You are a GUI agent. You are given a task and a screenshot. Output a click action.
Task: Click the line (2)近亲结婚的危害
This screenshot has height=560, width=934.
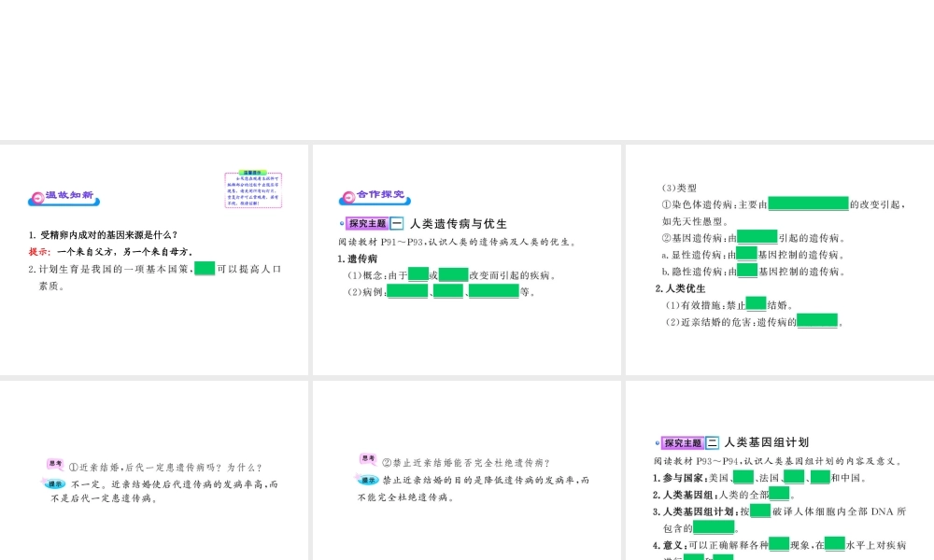(755, 321)
